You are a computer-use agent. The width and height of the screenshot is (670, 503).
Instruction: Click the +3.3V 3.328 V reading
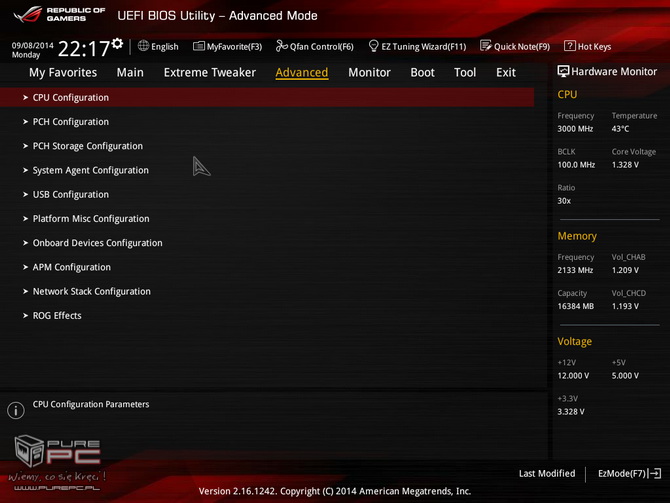pyautogui.click(x=571, y=412)
